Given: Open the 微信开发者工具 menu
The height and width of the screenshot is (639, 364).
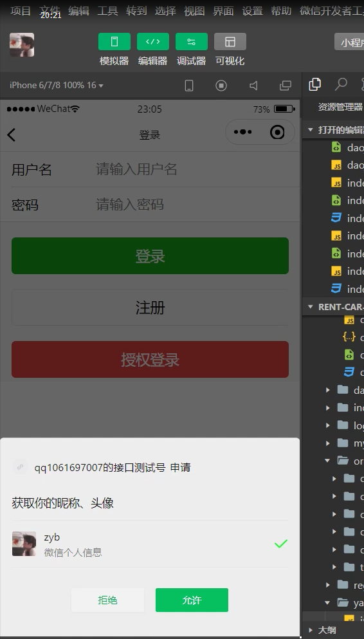Looking at the screenshot, I should (x=332, y=11).
